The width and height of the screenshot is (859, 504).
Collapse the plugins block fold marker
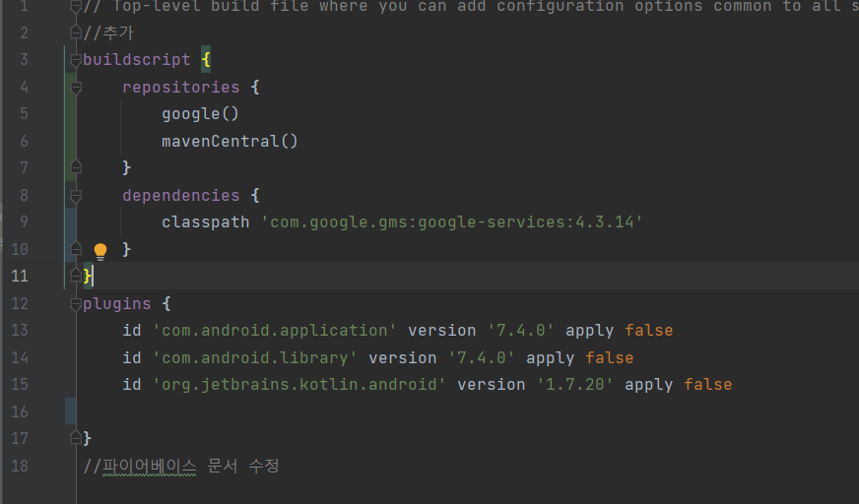(76, 304)
